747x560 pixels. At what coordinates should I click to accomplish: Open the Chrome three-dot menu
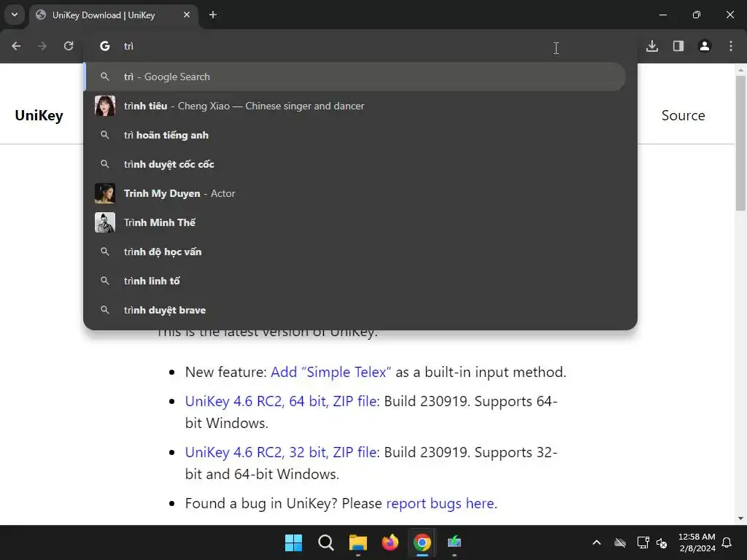coord(731,46)
